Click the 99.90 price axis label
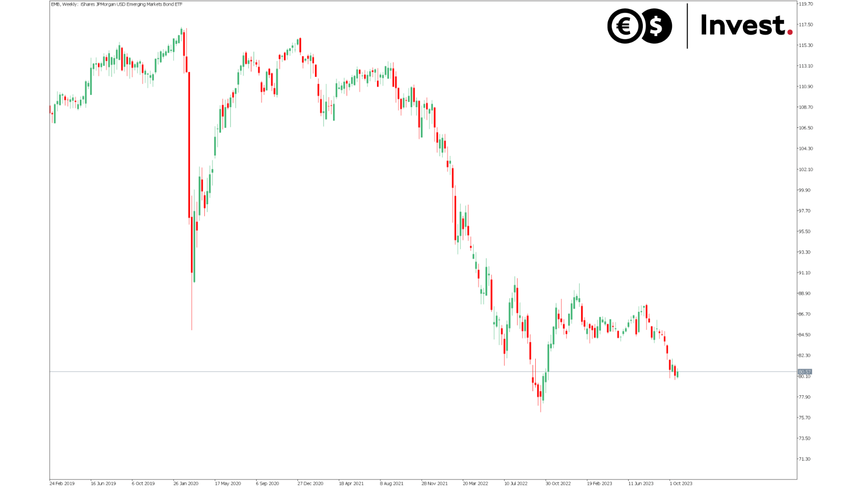868x488 pixels. coord(805,190)
